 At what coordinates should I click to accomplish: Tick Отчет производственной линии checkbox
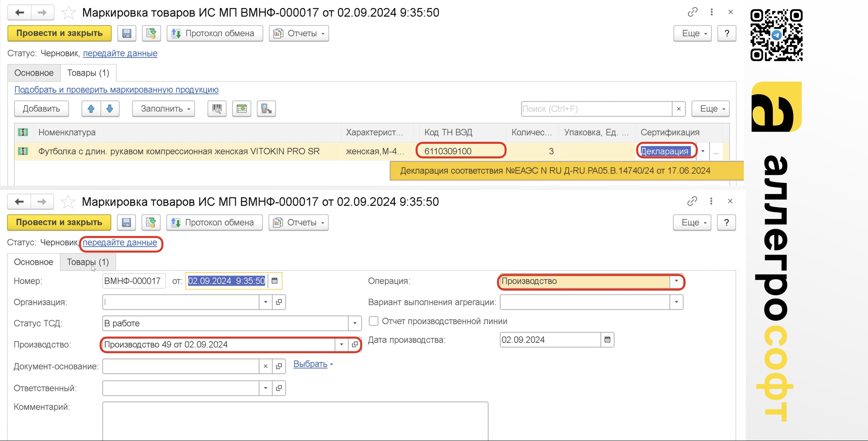click(374, 321)
